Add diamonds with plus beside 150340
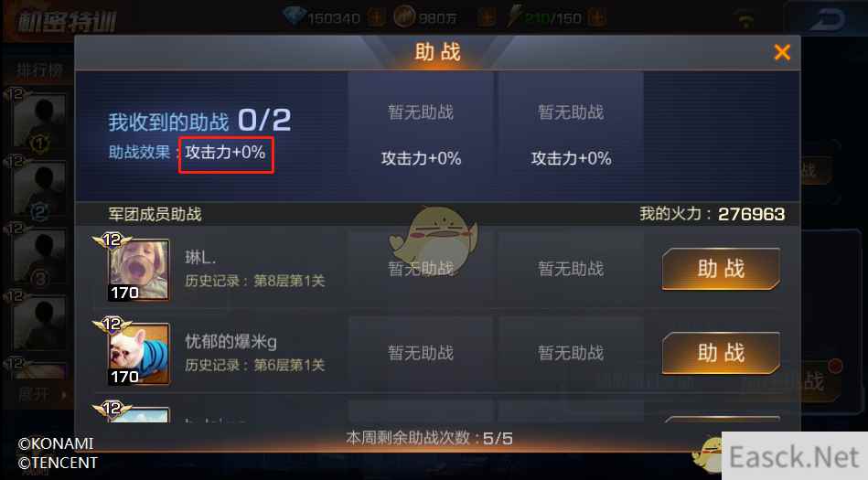Viewport: 868px width, 480px height. (376, 17)
